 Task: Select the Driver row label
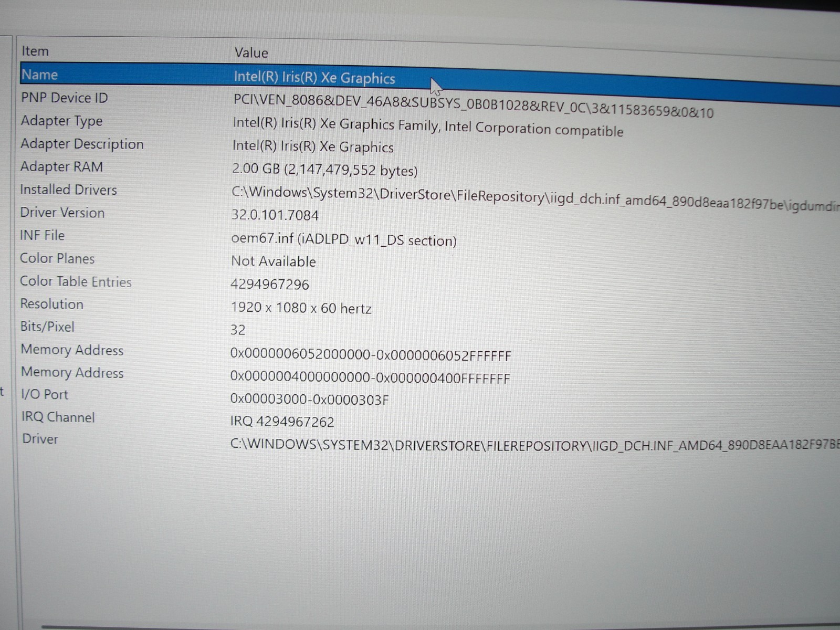40,439
